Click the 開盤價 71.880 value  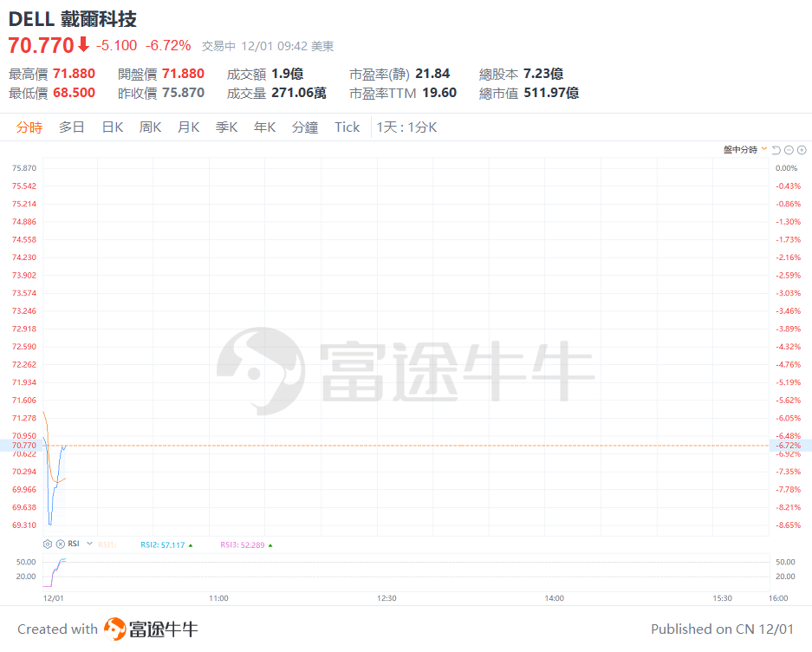click(184, 74)
